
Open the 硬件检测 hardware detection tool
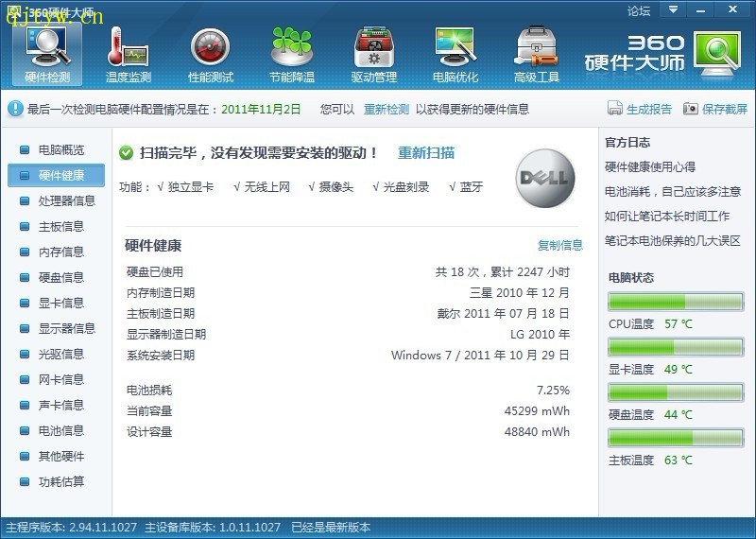pyautogui.click(x=47, y=54)
